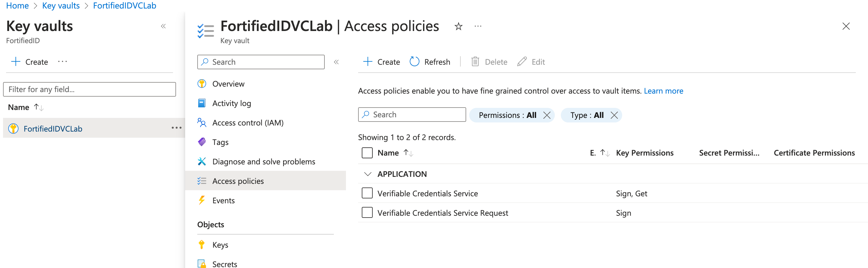Click Verifiable Credentials Service Request name

click(443, 213)
